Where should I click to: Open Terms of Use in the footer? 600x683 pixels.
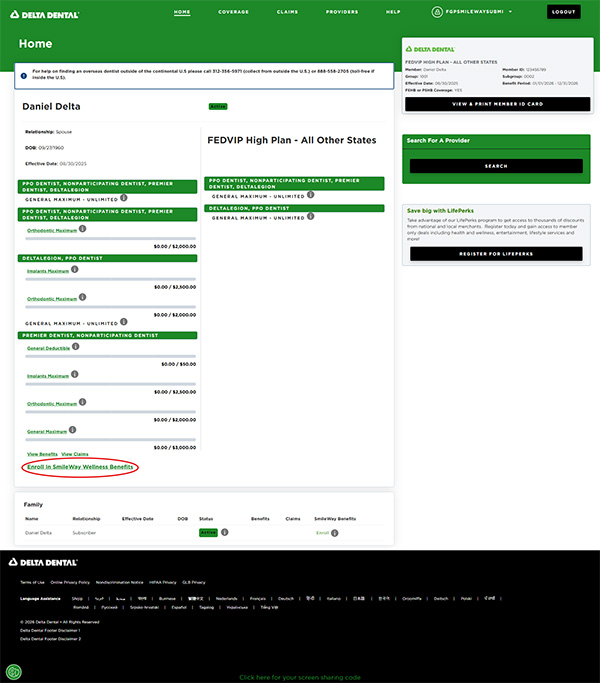tap(32, 582)
